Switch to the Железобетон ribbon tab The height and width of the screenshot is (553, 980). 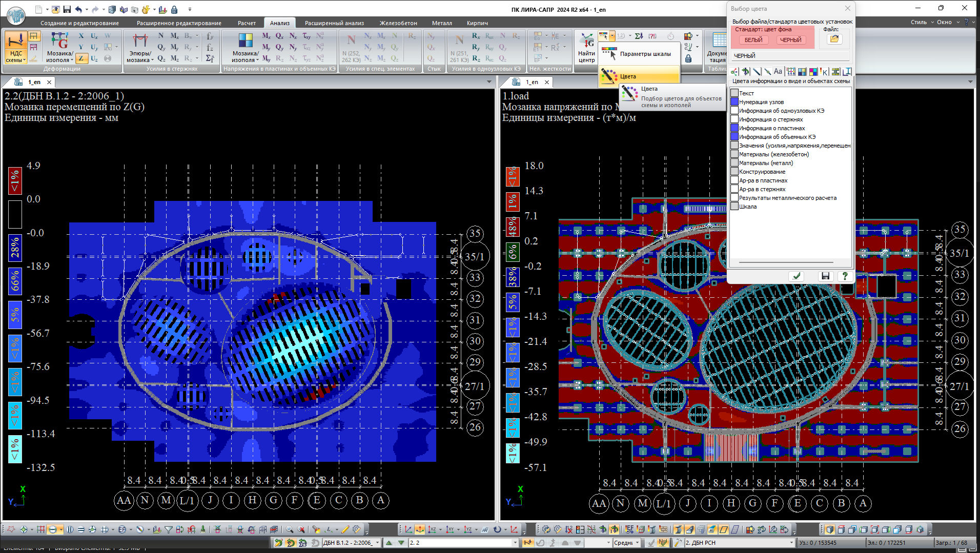(398, 23)
